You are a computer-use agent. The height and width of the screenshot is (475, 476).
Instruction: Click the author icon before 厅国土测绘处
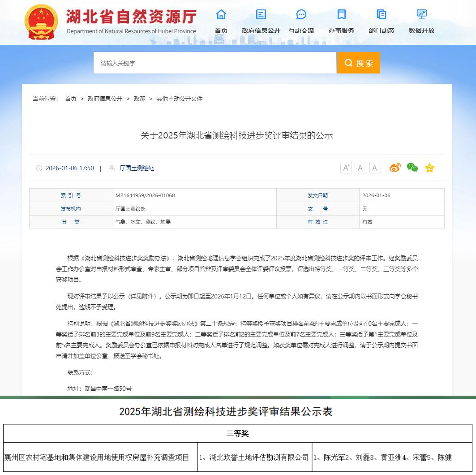pos(111,168)
